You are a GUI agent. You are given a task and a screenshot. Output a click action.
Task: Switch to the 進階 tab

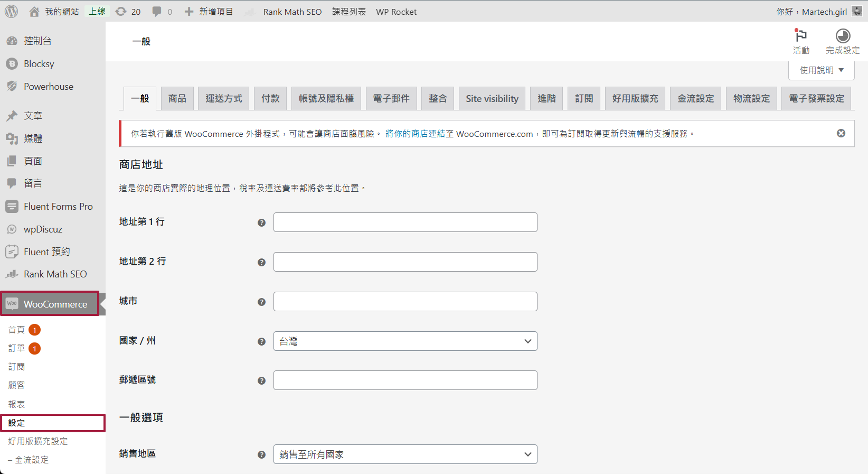point(546,98)
